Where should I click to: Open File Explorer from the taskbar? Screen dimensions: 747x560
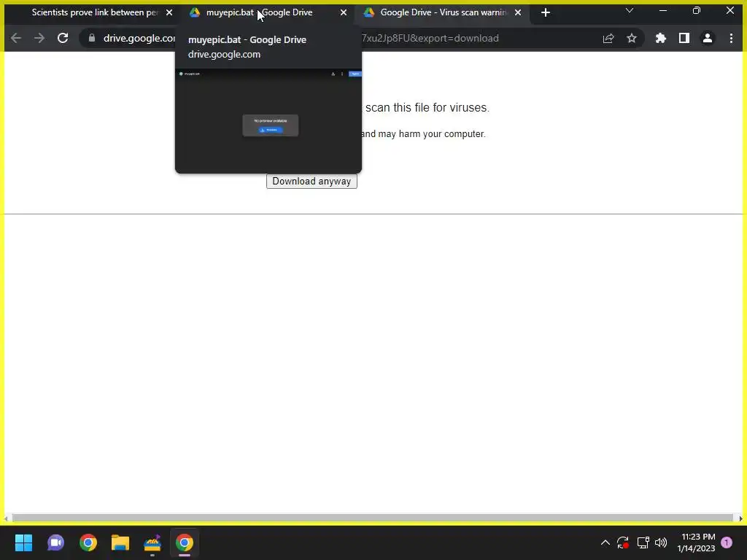tap(120, 542)
